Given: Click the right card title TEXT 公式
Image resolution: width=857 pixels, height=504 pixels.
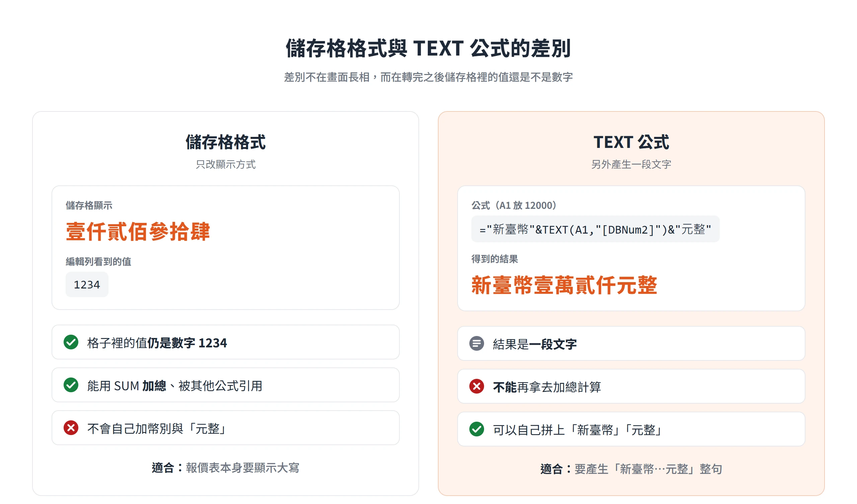Looking at the screenshot, I should [631, 142].
